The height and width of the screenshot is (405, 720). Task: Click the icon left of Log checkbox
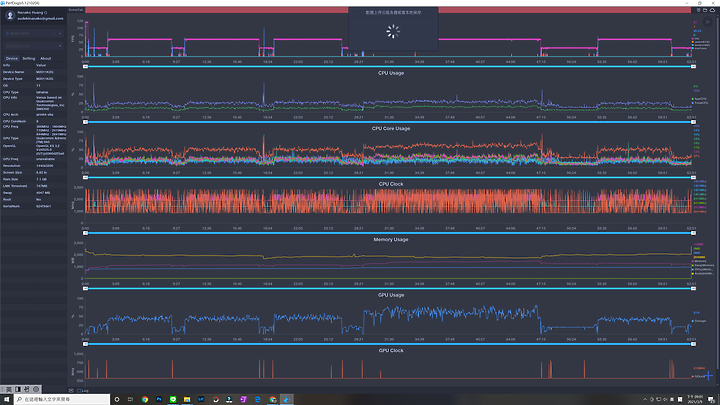71,391
